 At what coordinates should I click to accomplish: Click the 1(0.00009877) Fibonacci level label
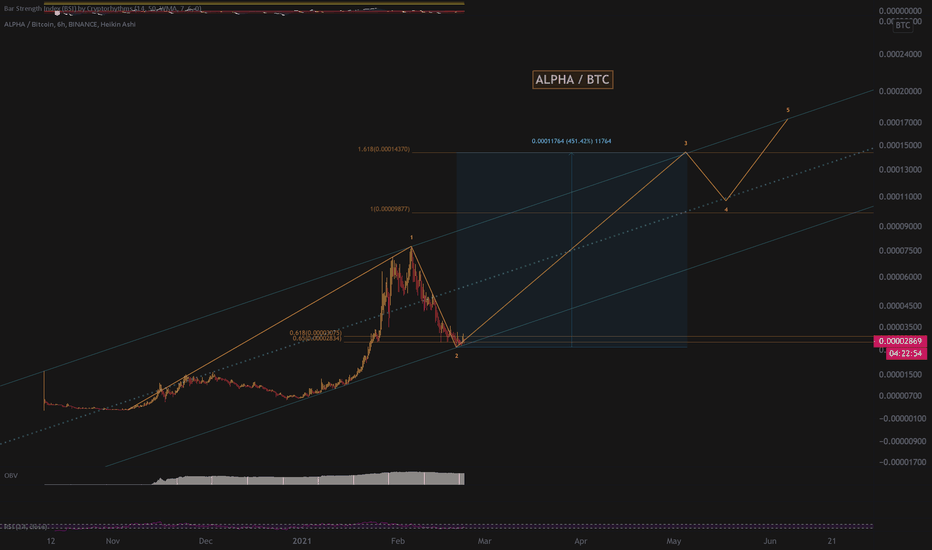click(389, 209)
